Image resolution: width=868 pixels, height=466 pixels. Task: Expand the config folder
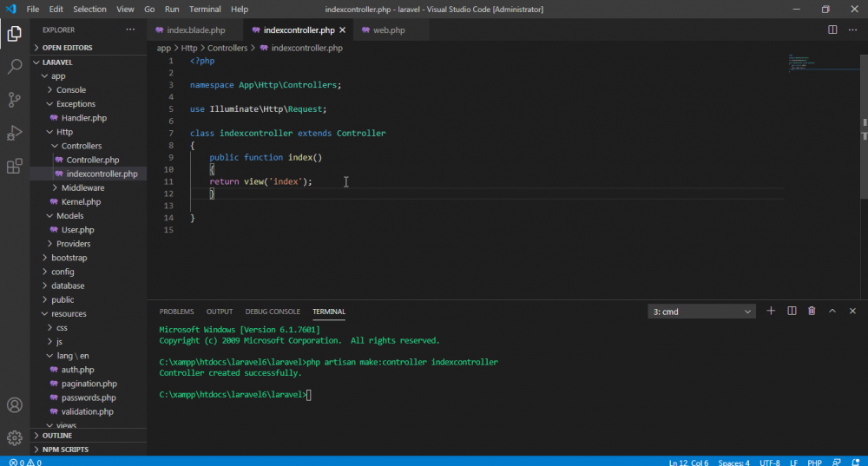point(89,272)
